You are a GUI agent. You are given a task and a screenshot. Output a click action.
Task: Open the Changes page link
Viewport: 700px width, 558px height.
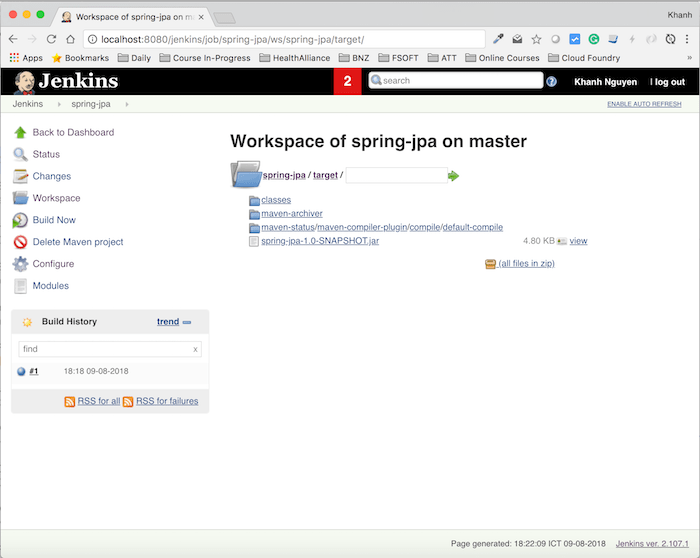52,176
